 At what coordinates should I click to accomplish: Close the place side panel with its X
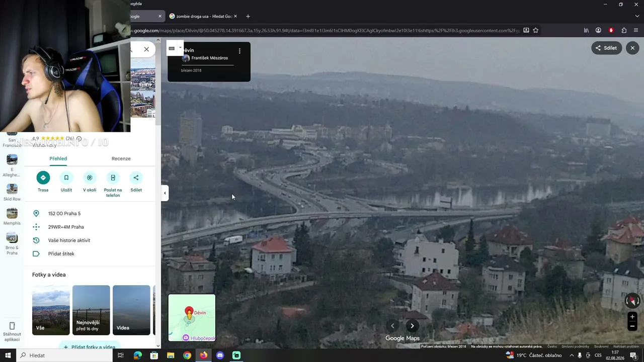click(146, 49)
